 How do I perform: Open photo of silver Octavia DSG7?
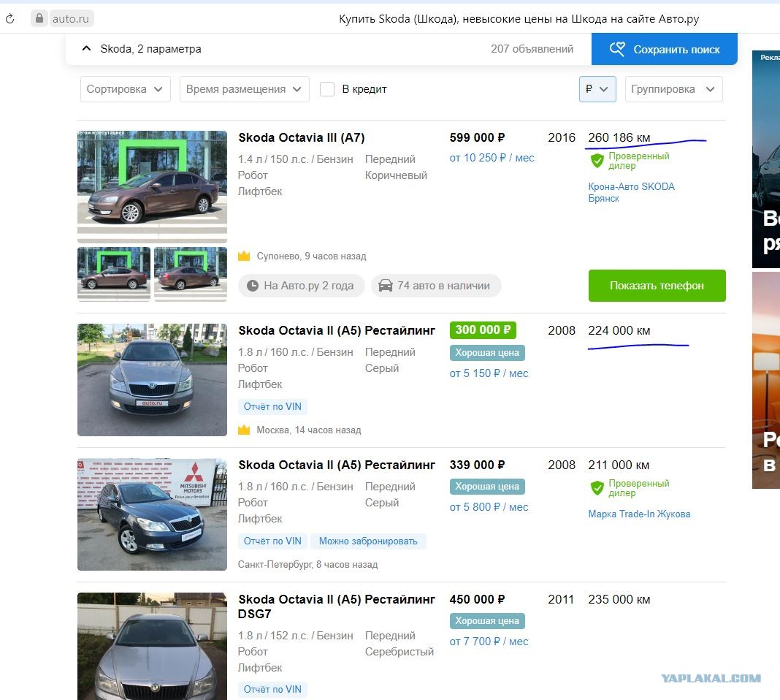click(x=152, y=646)
